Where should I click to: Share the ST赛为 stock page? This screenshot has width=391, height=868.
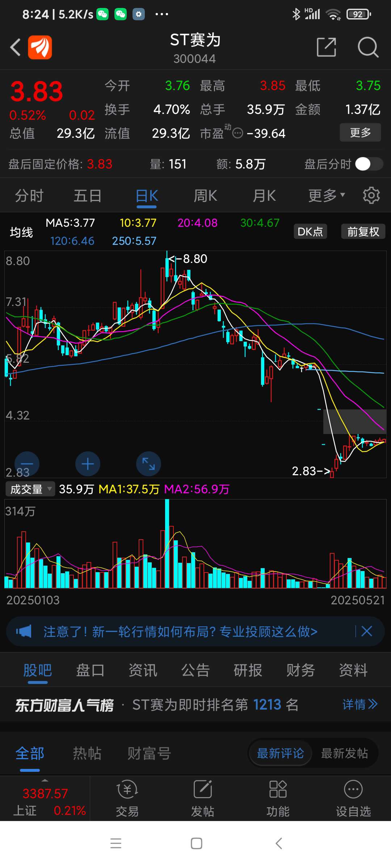coord(327,47)
